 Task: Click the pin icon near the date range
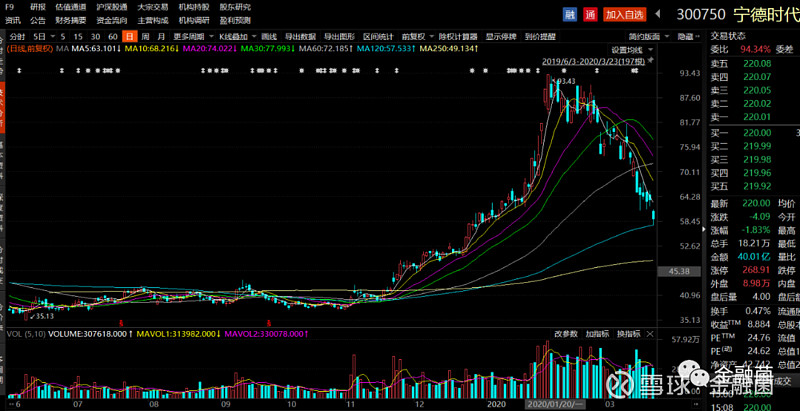pos(651,61)
